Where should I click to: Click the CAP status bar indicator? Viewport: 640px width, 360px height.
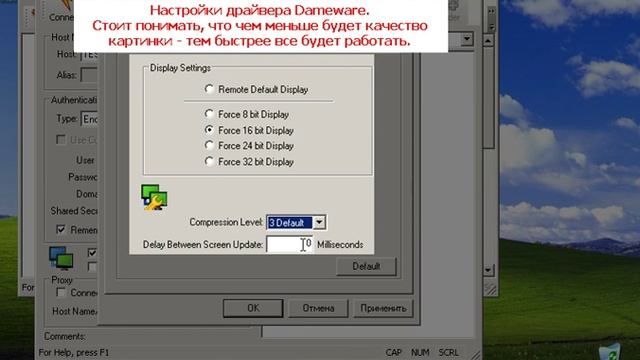(x=393, y=352)
